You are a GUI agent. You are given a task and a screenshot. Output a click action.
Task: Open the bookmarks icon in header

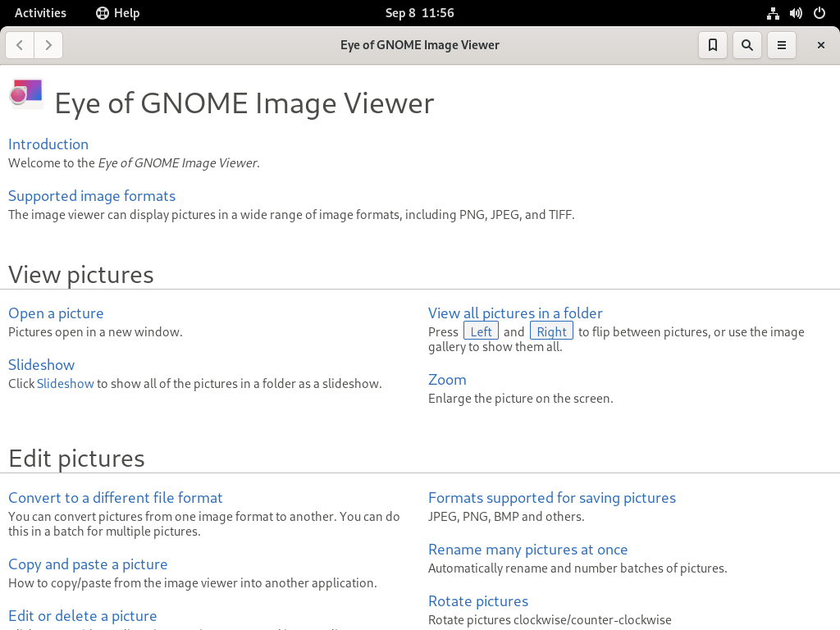coord(713,45)
